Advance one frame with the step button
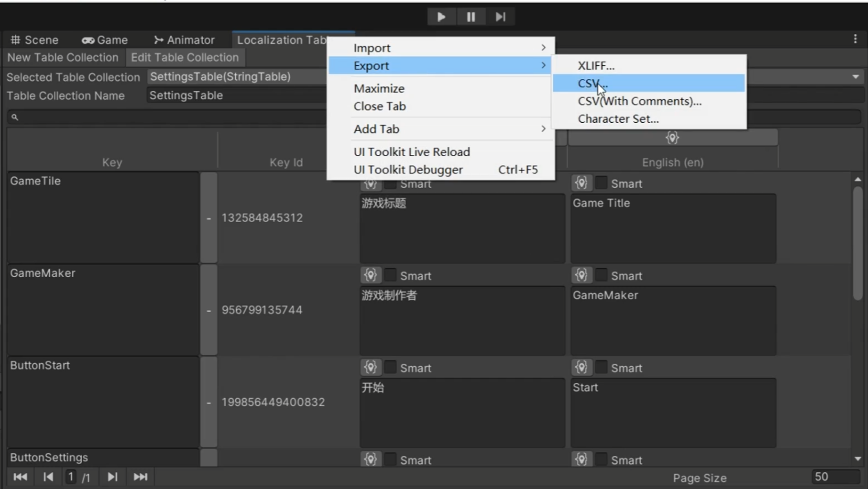The height and width of the screenshot is (489, 868). pos(500,17)
